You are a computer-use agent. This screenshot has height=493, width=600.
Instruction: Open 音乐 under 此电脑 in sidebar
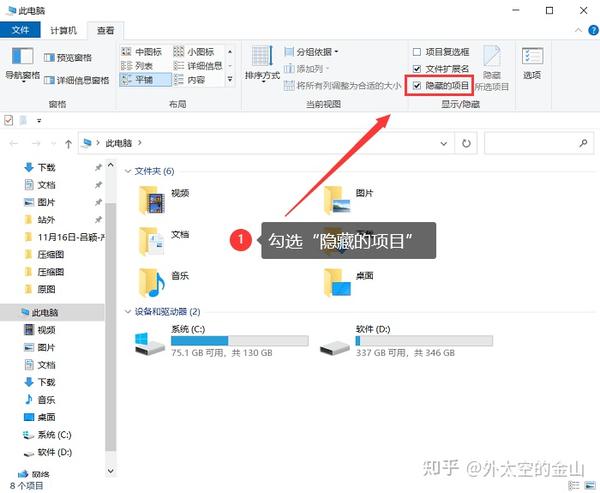tap(46, 400)
